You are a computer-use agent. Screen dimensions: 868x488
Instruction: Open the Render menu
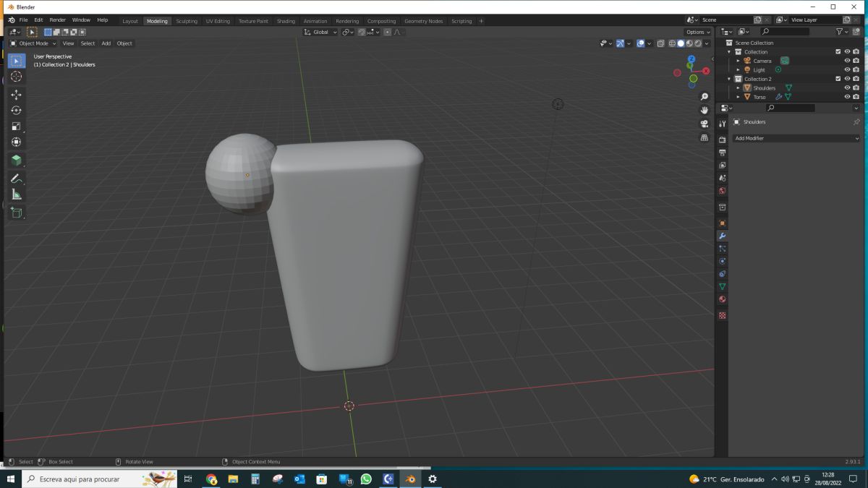click(57, 20)
